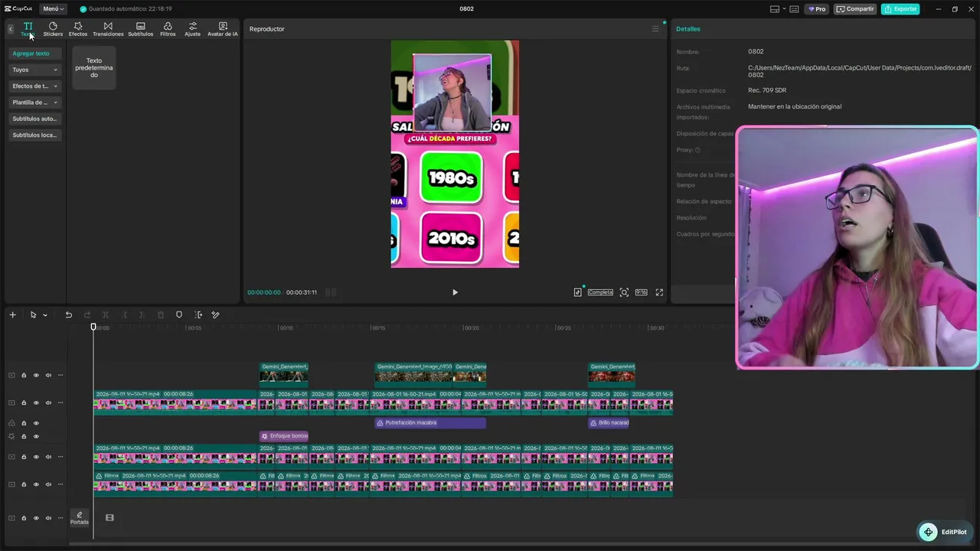This screenshot has width=980, height=551.
Task: Choose the arrow selection tool
Action: pyautogui.click(x=33, y=315)
